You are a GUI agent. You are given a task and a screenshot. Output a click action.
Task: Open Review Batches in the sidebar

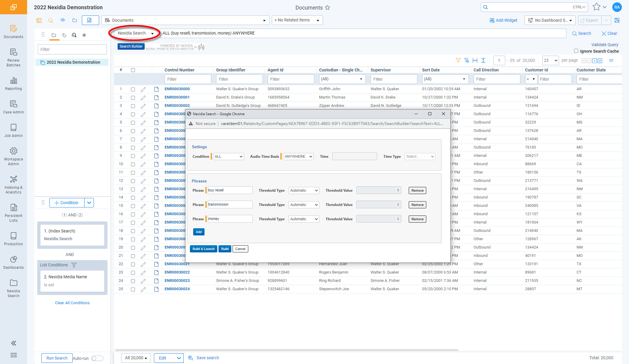(x=13, y=57)
